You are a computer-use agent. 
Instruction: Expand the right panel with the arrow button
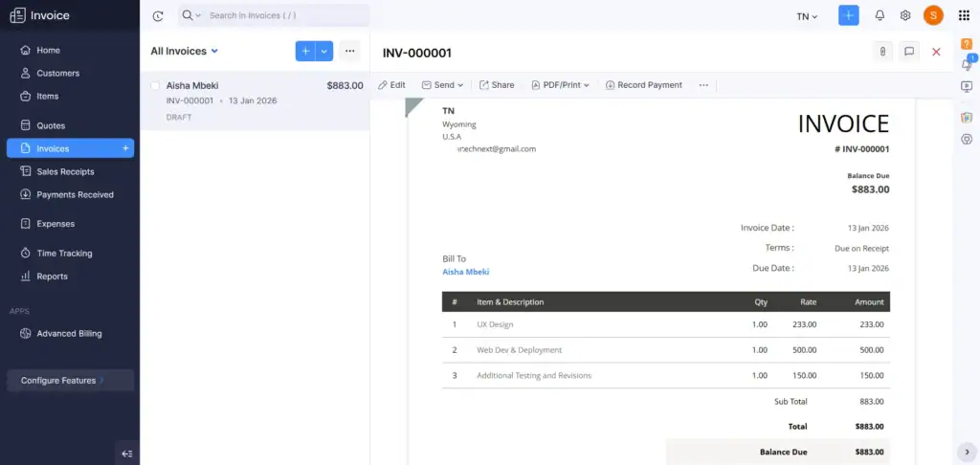967,452
